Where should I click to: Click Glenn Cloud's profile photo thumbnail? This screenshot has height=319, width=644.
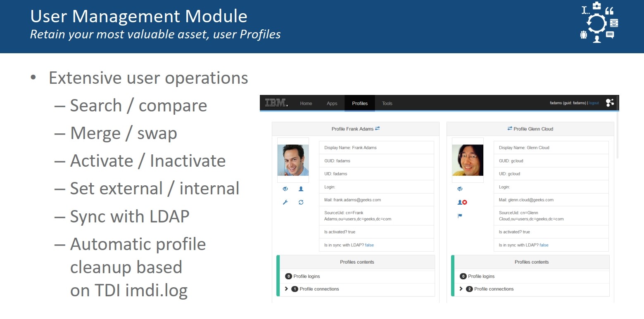pyautogui.click(x=467, y=160)
